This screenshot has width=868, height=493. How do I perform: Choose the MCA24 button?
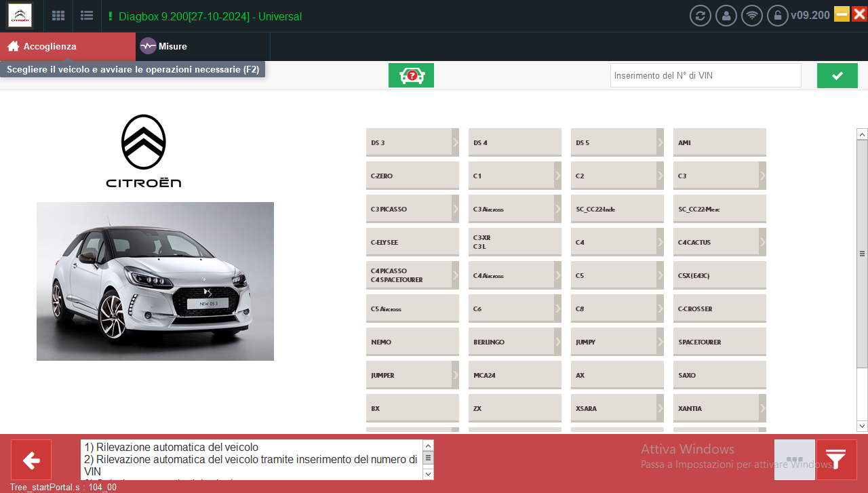tap(515, 375)
